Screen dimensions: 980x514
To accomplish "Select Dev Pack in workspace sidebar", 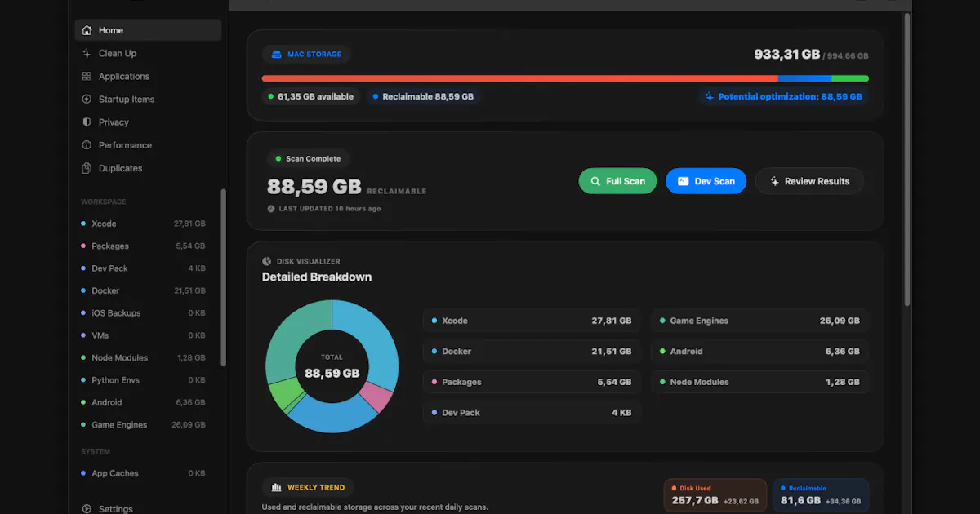I will 143,268.
